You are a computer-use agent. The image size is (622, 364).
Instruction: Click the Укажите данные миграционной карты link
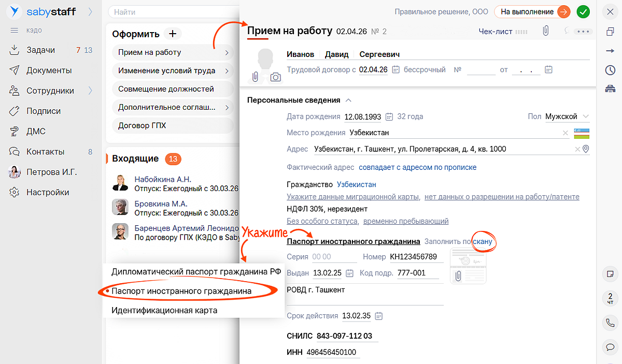tap(353, 197)
